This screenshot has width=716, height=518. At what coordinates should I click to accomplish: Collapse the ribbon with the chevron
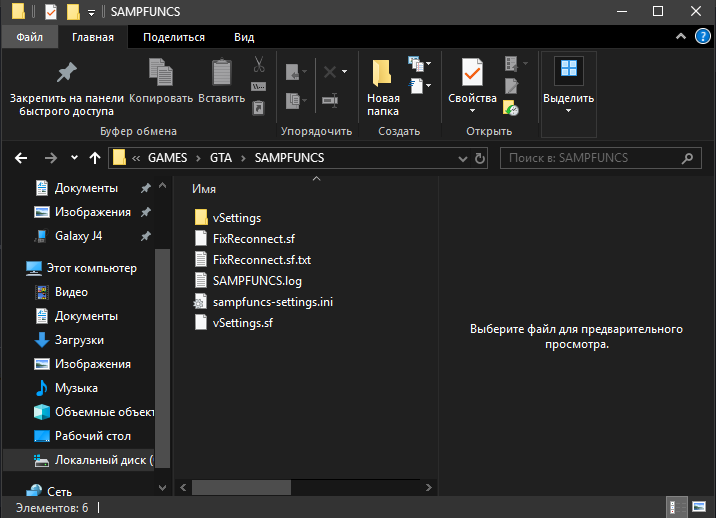681,37
